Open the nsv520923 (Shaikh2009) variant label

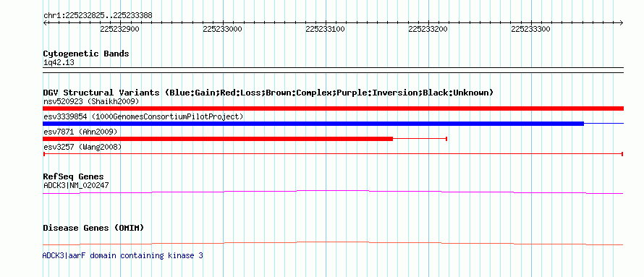[x=91, y=101]
